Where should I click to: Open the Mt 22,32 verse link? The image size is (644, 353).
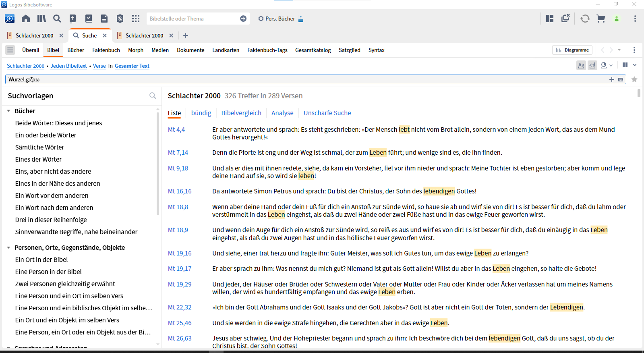pyautogui.click(x=180, y=307)
